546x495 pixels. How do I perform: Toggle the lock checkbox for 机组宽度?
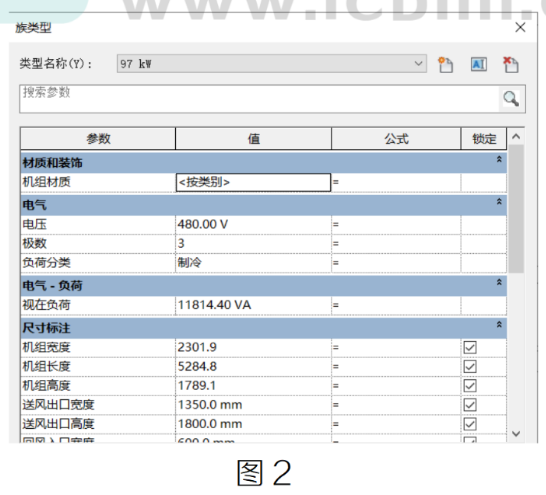click(470, 347)
